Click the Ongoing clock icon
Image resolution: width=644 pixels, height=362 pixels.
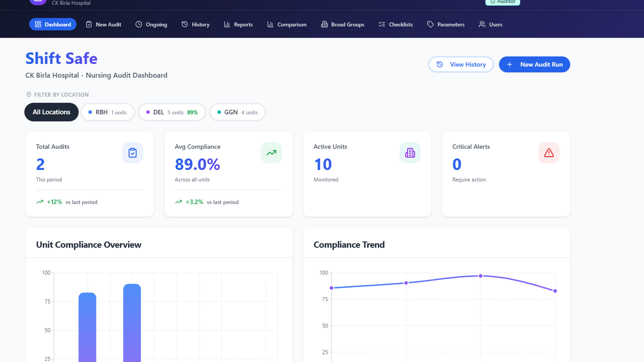[139, 24]
